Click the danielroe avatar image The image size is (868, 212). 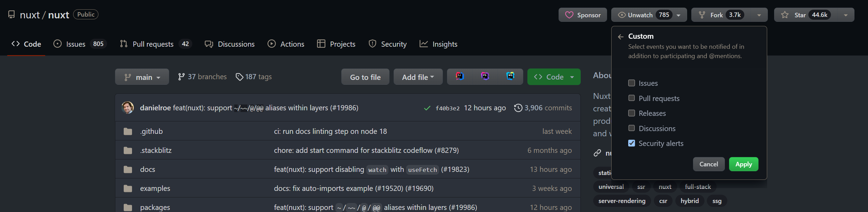[x=128, y=108]
